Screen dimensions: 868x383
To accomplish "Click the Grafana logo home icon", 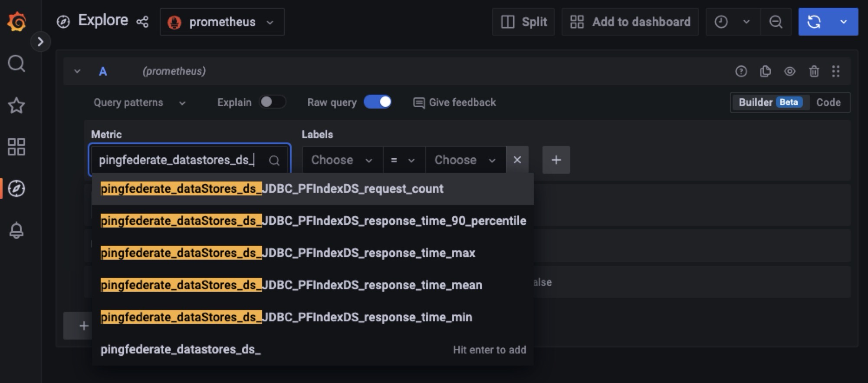I will [x=16, y=22].
